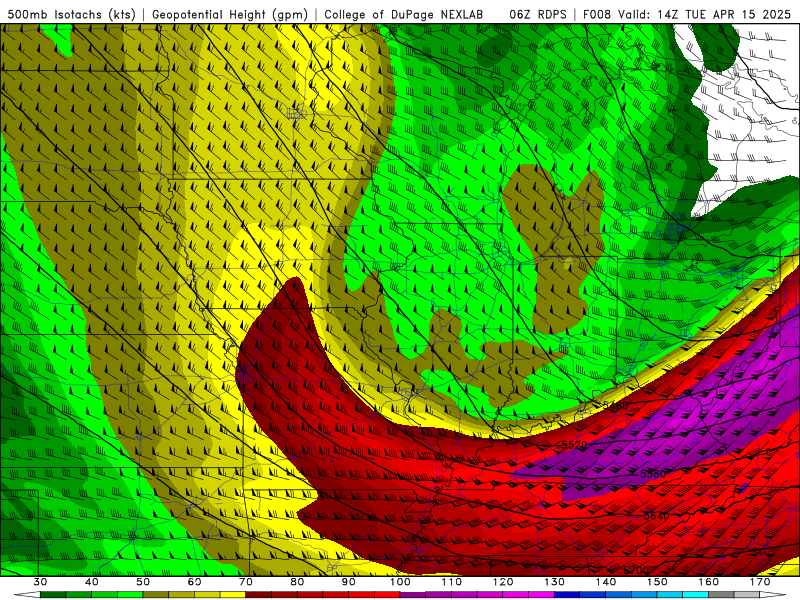Click the '500mb Isotachs (kts)' title text
The image size is (800, 600).
[71, 14]
